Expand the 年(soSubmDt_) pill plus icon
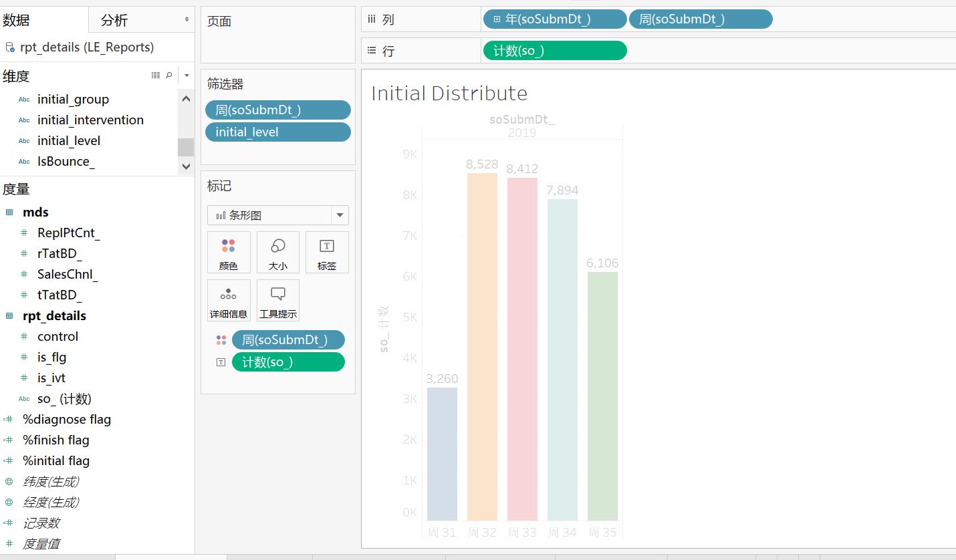This screenshot has width=956, height=560. (497, 19)
